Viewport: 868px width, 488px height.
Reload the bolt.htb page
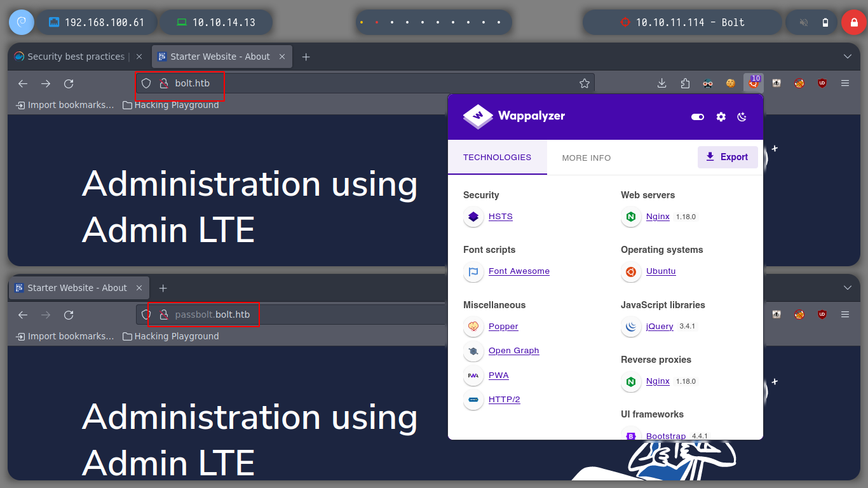point(69,83)
